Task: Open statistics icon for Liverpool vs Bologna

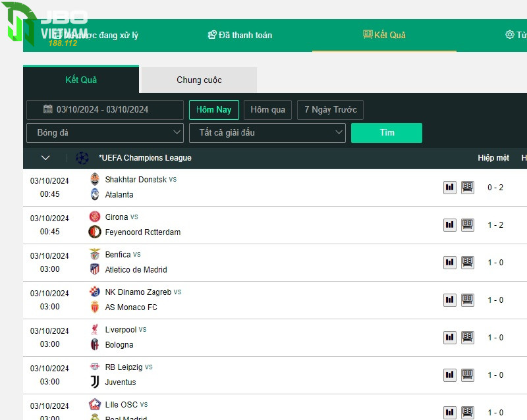Action: (x=450, y=337)
